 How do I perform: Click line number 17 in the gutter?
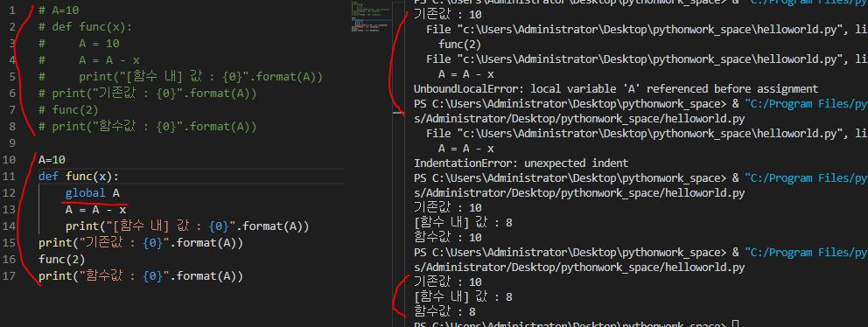click(10, 276)
